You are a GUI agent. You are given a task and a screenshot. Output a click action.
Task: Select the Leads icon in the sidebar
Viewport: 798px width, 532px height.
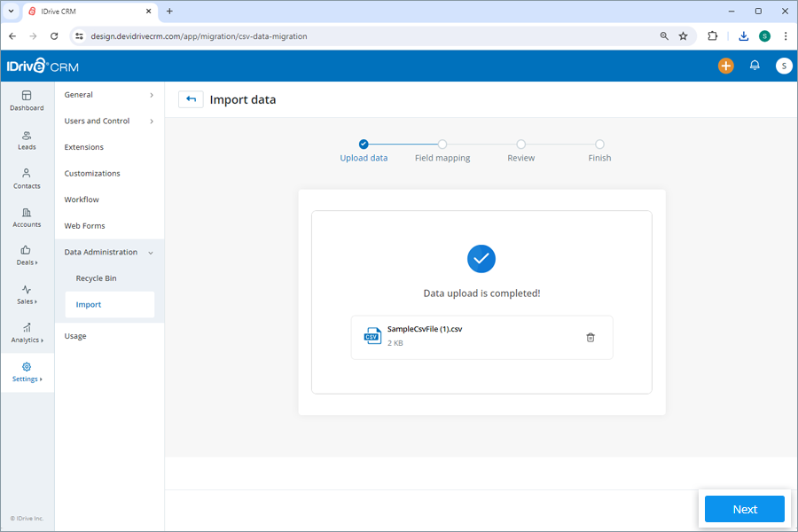27,140
